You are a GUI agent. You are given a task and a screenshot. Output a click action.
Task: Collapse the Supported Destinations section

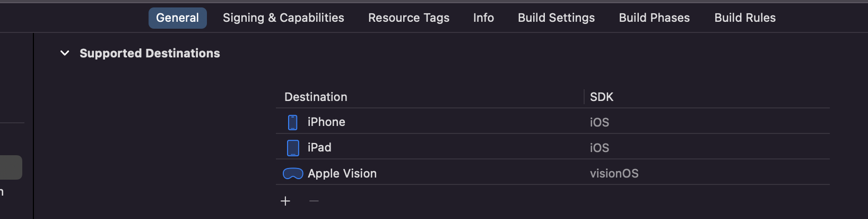[x=65, y=53]
